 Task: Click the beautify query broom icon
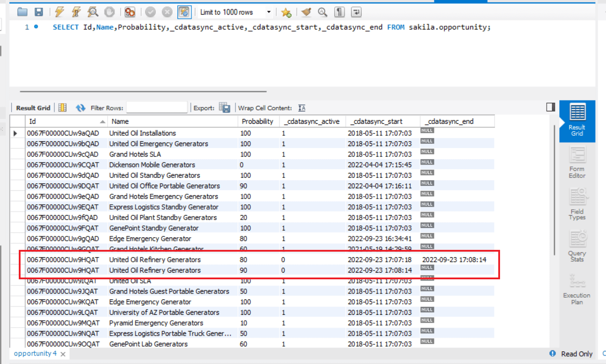[x=306, y=12]
